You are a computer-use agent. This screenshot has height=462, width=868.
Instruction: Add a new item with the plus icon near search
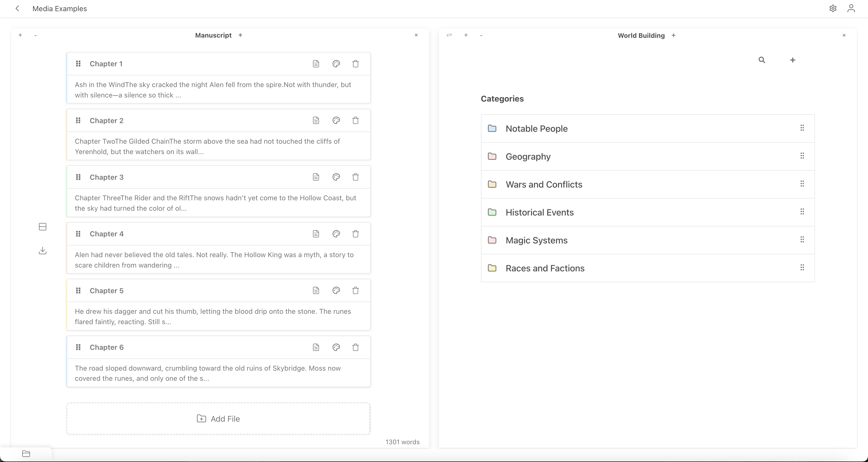(x=793, y=60)
